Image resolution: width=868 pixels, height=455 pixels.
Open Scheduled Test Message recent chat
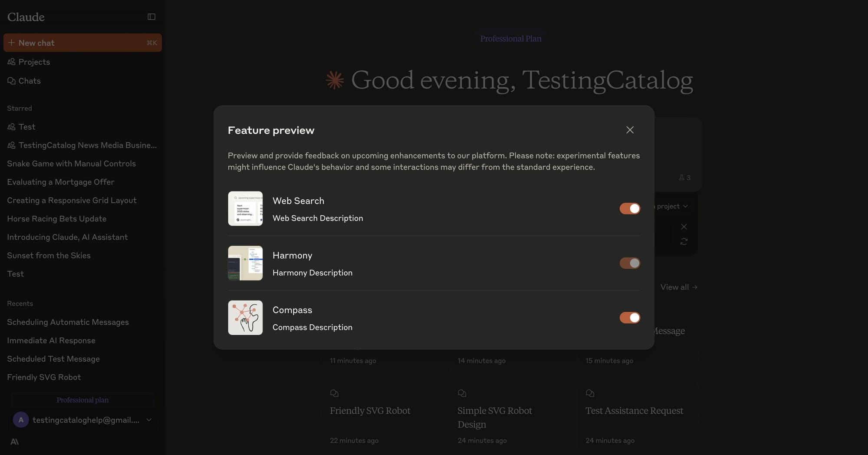coord(82,359)
